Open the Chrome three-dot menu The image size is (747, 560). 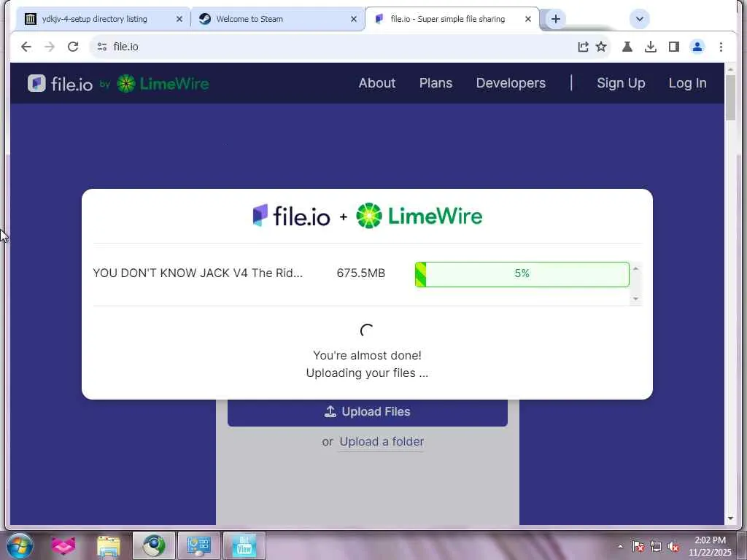pyautogui.click(x=721, y=47)
